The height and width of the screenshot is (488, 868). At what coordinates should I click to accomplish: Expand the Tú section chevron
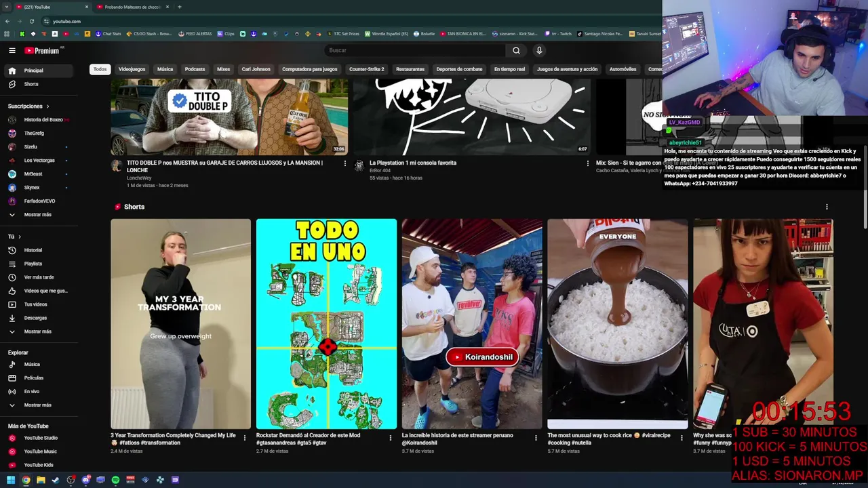[20, 237]
